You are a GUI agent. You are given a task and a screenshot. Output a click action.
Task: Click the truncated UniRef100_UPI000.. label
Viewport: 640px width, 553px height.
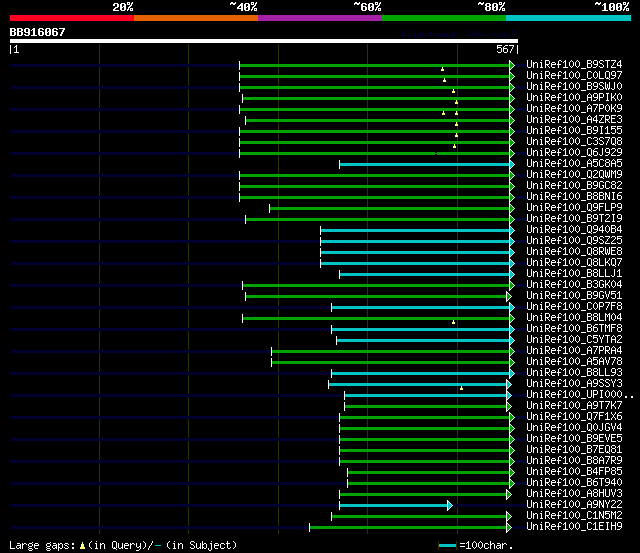[x=580, y=395]
